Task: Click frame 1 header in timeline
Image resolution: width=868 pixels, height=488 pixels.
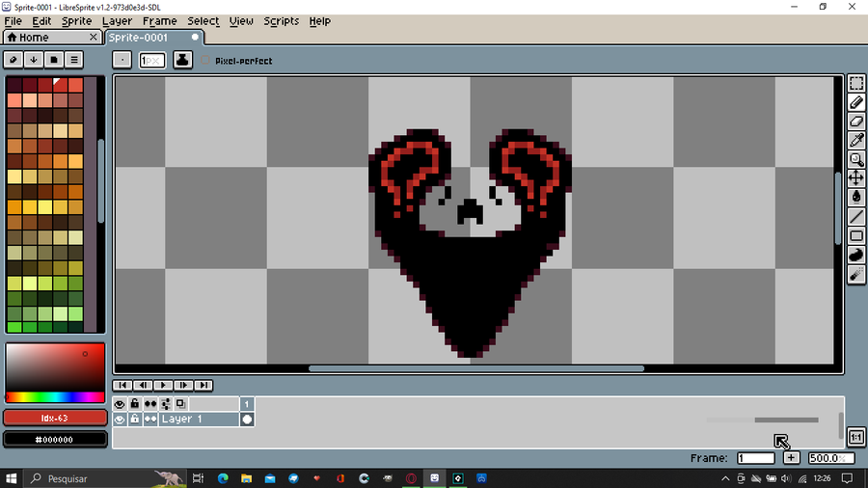Action: click(x=247, y=404)
